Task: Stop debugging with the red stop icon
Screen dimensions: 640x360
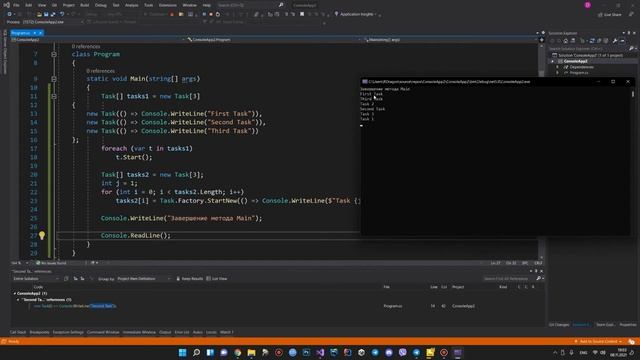Action: point(211,14)
